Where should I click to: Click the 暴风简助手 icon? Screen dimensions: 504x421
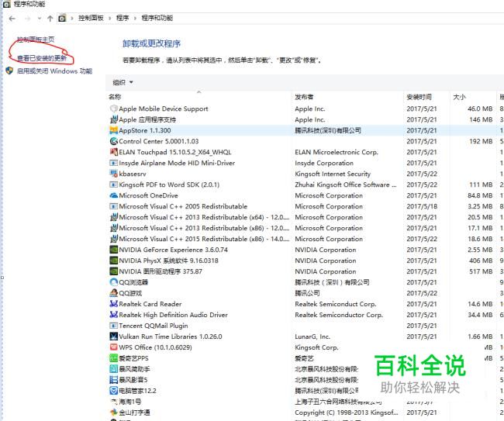pyautogui.click(x=113, y=369)
